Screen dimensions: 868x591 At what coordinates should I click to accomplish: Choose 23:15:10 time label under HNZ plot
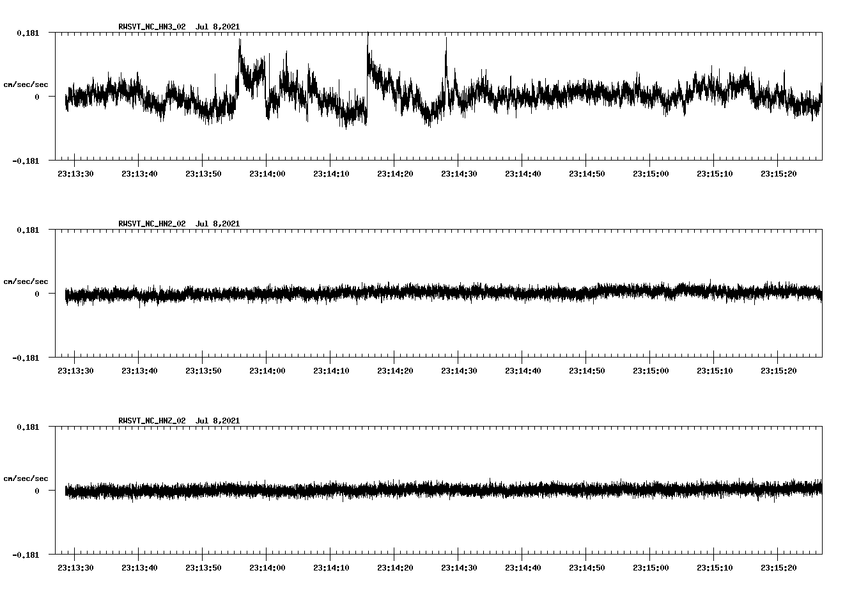click(715, 568)
